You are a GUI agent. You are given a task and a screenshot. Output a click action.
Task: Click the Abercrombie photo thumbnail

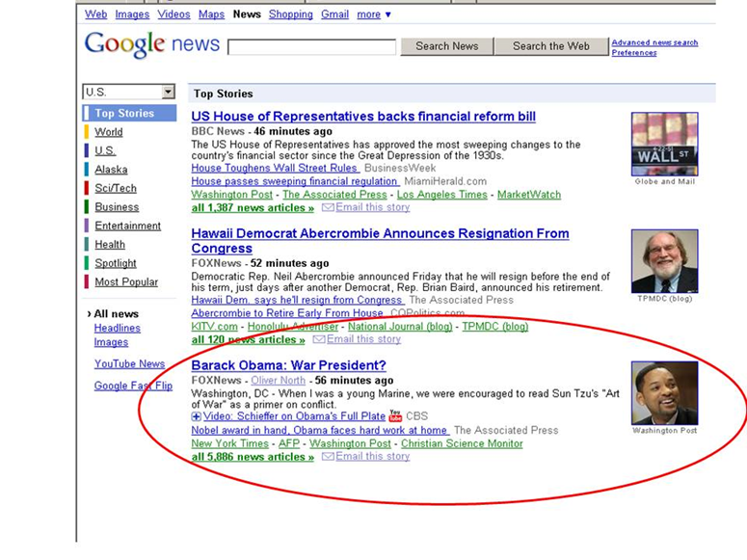[x=664, y=261]
